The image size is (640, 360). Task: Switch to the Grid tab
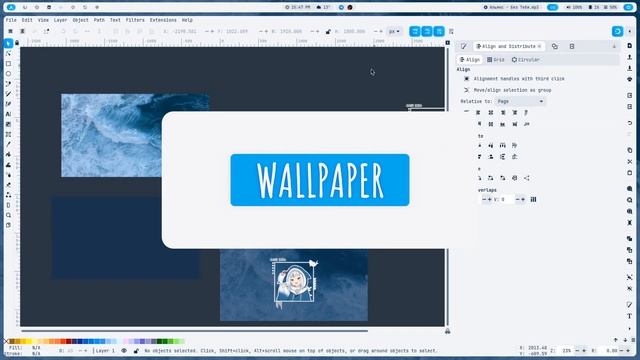[496, 60]
